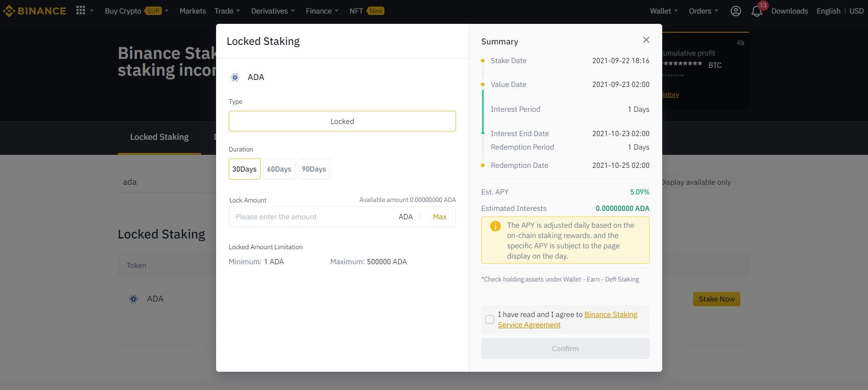Open the notifications bell icon

(x=757, y=11)
